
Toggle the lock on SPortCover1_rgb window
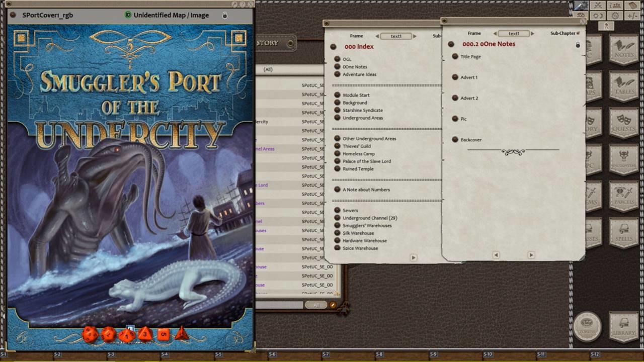(225, 15)
